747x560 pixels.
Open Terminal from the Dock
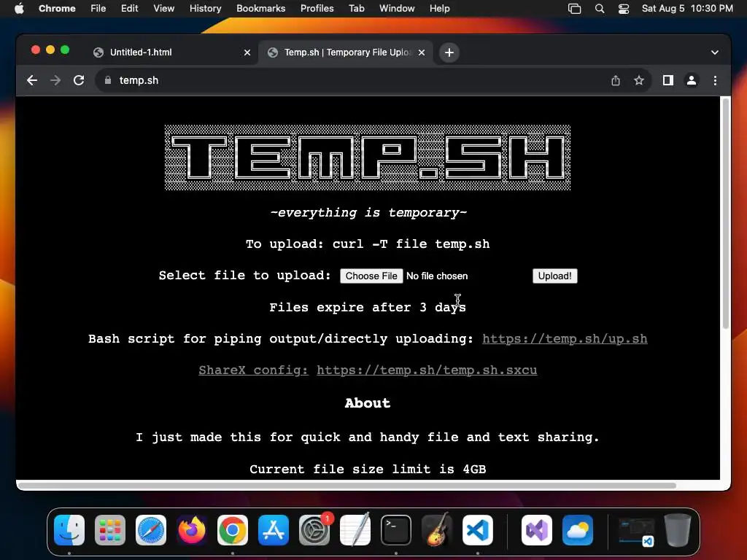396,530
